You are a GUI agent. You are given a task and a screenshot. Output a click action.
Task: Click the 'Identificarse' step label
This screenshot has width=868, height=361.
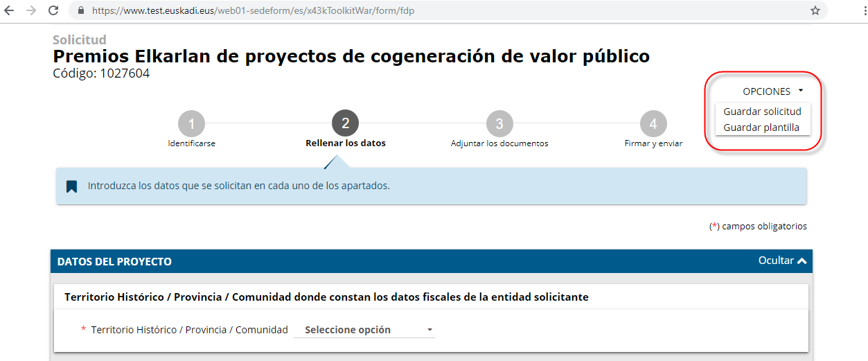pyautogui.click(x=191, y=143)
